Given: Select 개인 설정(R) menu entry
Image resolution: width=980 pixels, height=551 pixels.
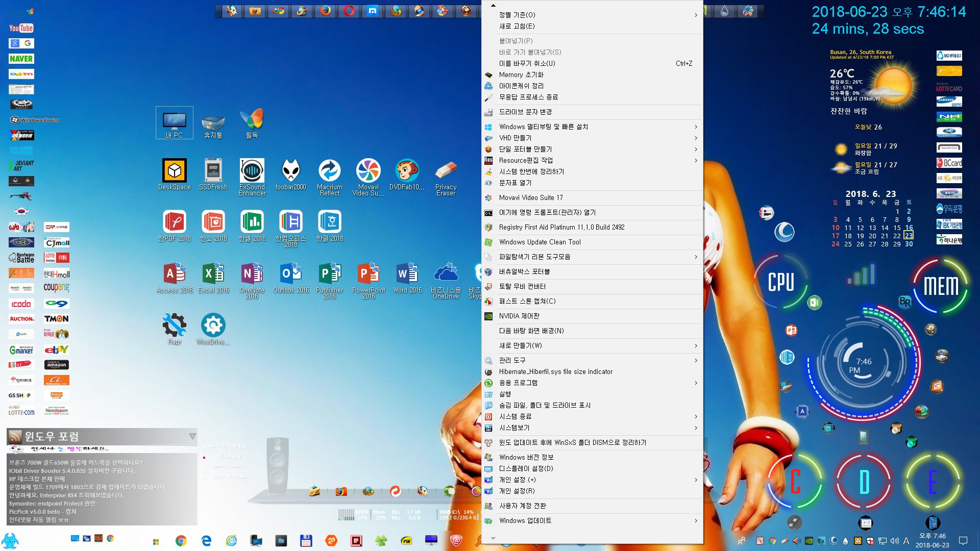Looking at the screenshot, I should point(593,491).
